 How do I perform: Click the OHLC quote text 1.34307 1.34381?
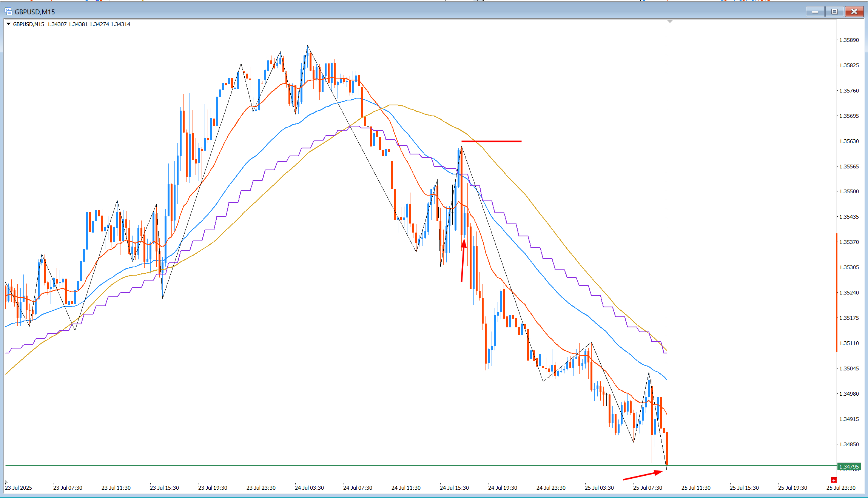(67, 24)
